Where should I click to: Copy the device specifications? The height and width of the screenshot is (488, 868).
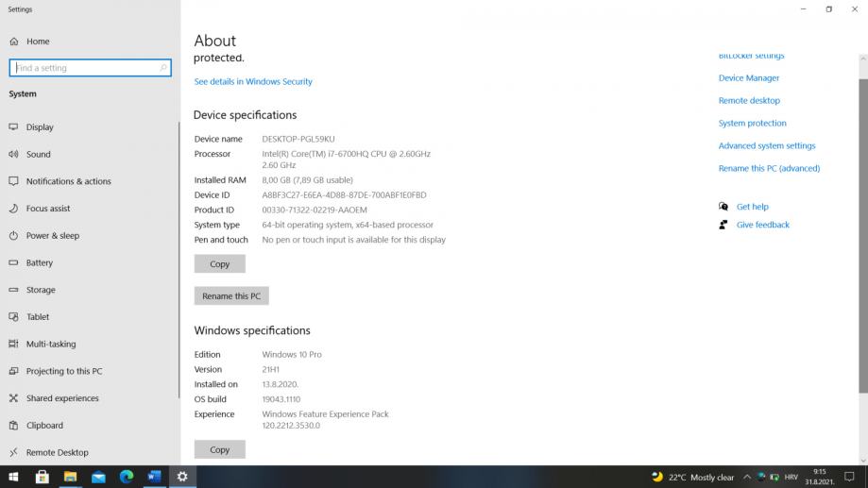click(220, 264)
